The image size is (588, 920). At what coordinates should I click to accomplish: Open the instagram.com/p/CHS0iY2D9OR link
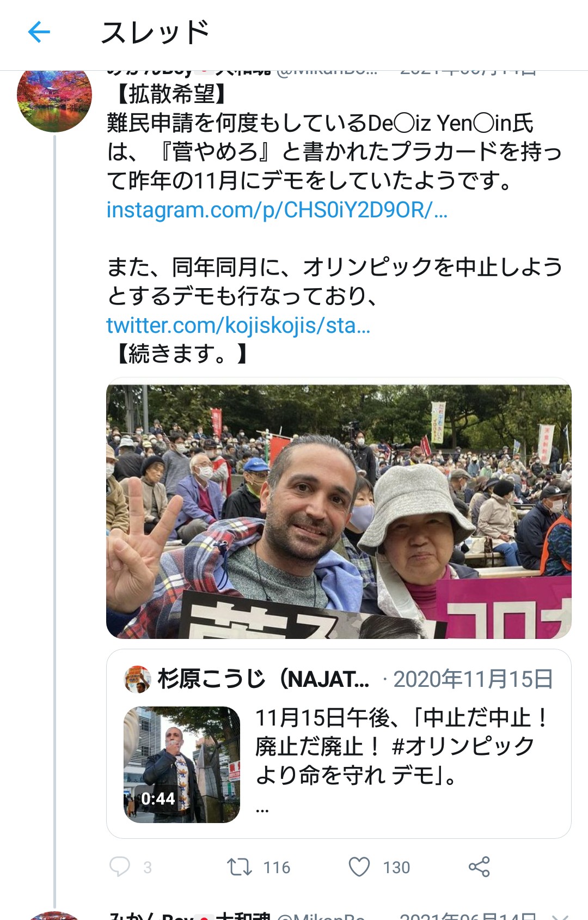tap(277, 210)
